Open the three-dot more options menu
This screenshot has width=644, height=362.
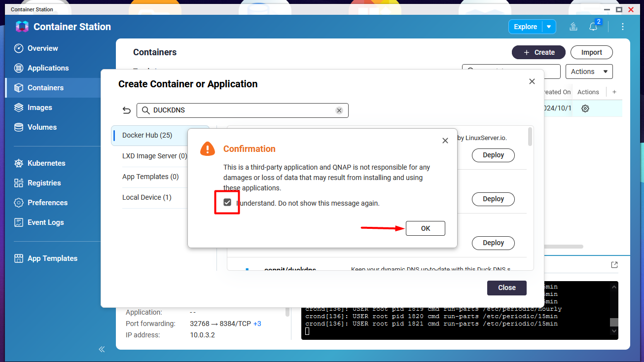623,27
